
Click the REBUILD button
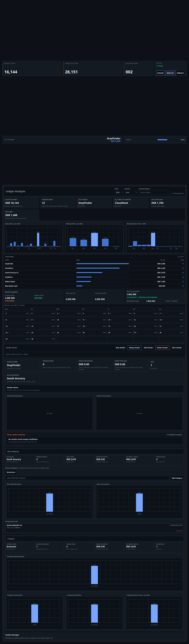coord(180,73)
